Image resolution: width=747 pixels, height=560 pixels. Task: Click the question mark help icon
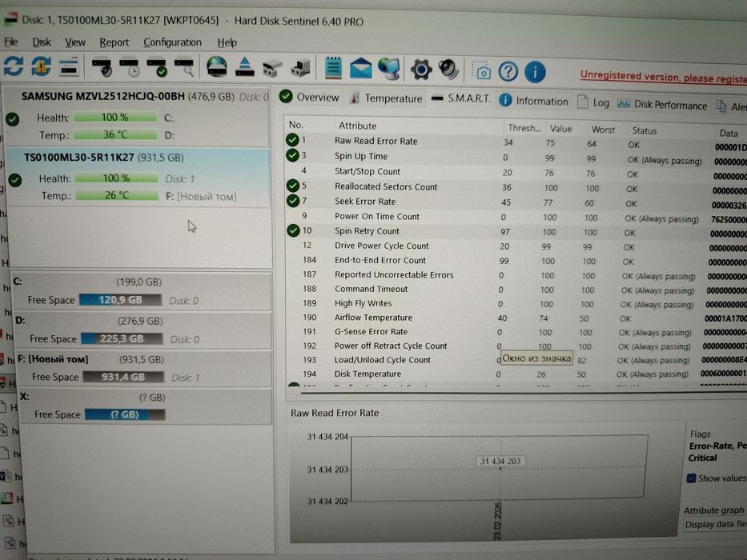(x=508, y=71)
